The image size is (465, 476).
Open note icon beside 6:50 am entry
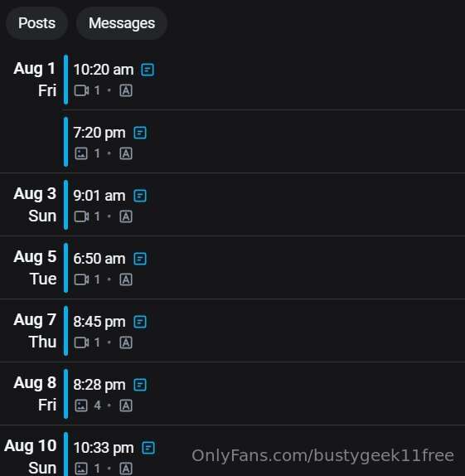pos(140,259)
